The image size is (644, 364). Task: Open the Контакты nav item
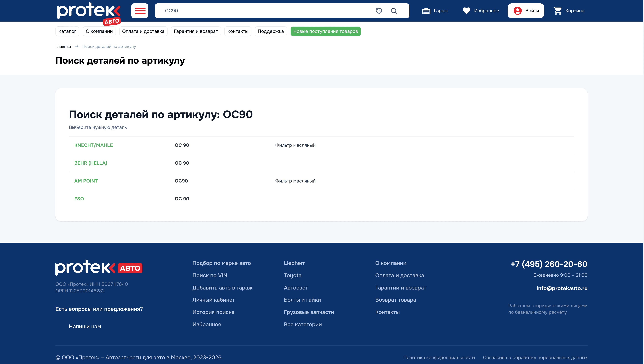point(238,31)
